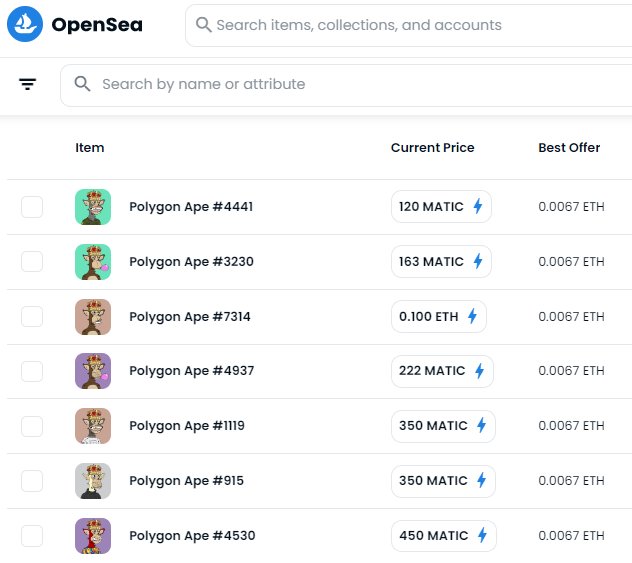Click the lightning bolt icon in Ape #1119 row
This screenshot has width=632, height=563.
[482, 425]
